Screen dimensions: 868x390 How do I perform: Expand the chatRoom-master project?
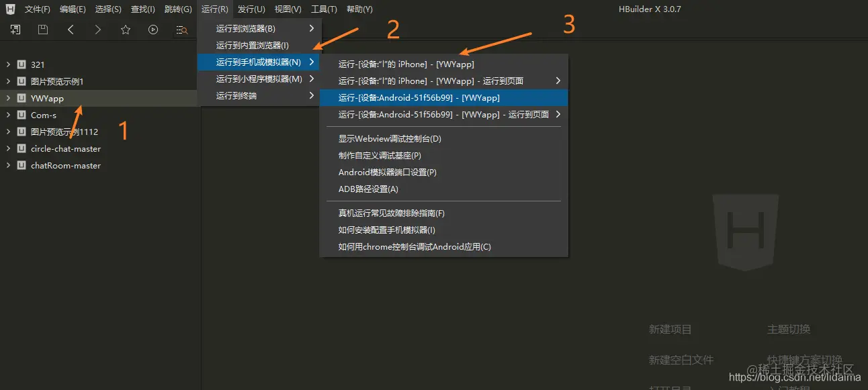click(7, 165)
